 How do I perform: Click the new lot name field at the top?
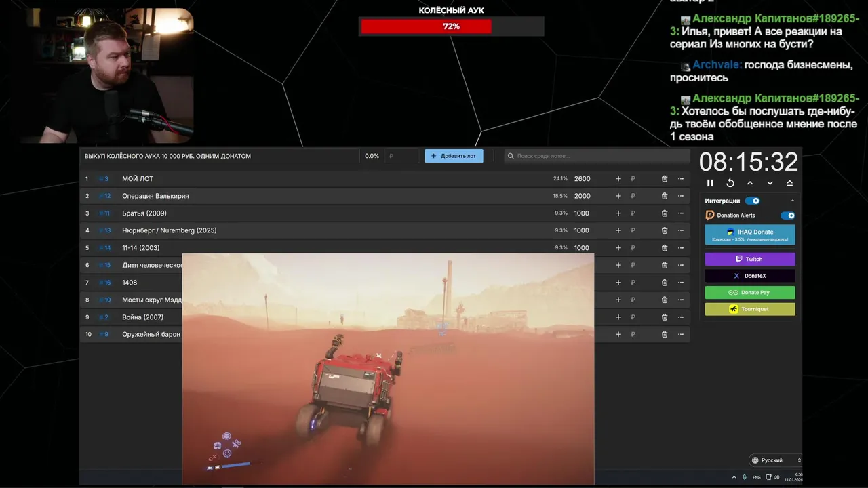[220, 156]
